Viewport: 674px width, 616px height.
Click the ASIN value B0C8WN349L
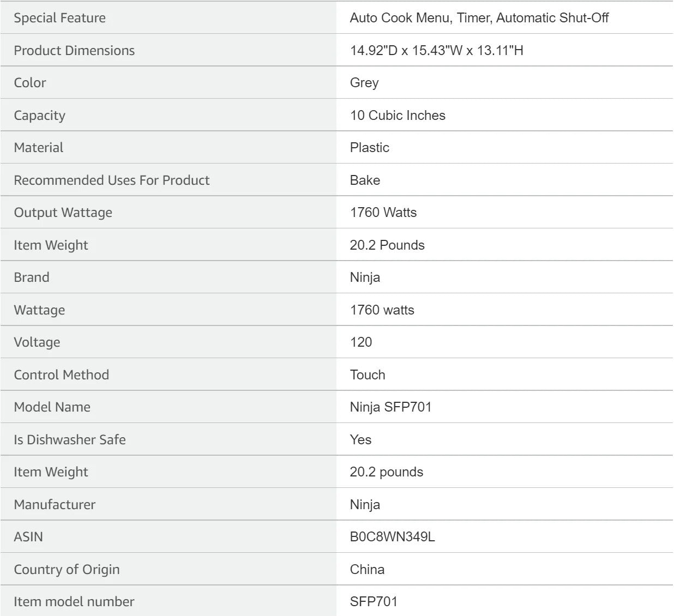(x=392, y=537)
